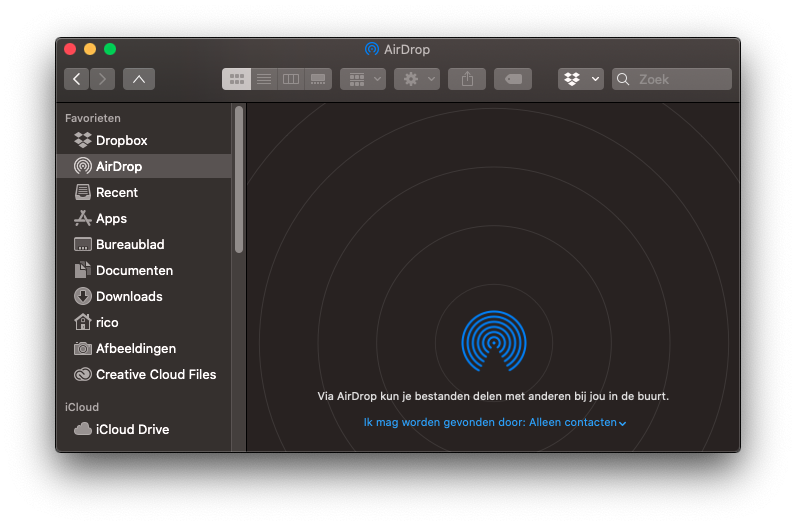Go forward with the right arrow button
796x526 pixels.
pyautogui.click(x=103, y=79)
